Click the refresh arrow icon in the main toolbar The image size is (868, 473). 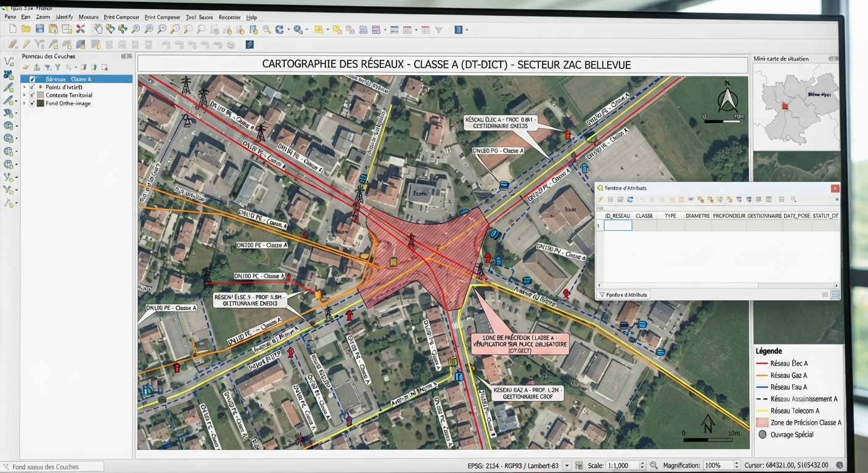click(279, 29)
